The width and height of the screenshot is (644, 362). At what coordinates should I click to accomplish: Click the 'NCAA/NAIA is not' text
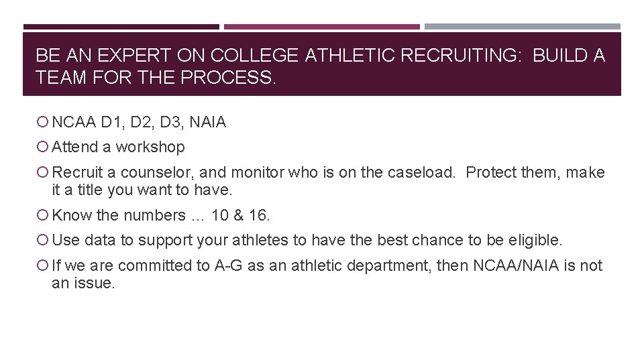click(538, 266)
